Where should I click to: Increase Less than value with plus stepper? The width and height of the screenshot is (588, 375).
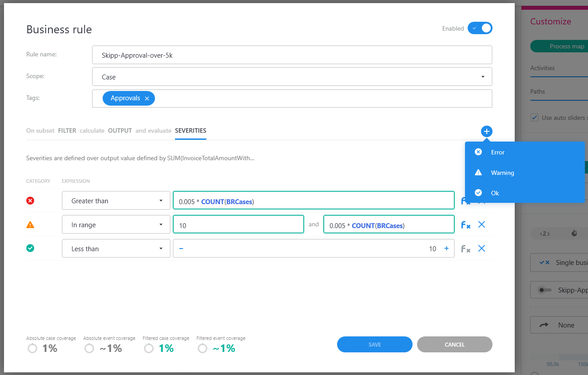446,249
